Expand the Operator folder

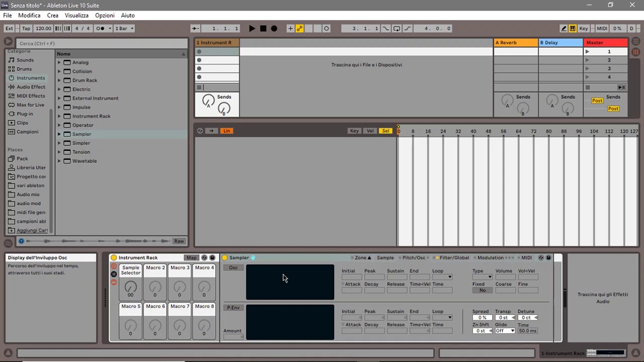pyautogui.click(x=59, y=125)
